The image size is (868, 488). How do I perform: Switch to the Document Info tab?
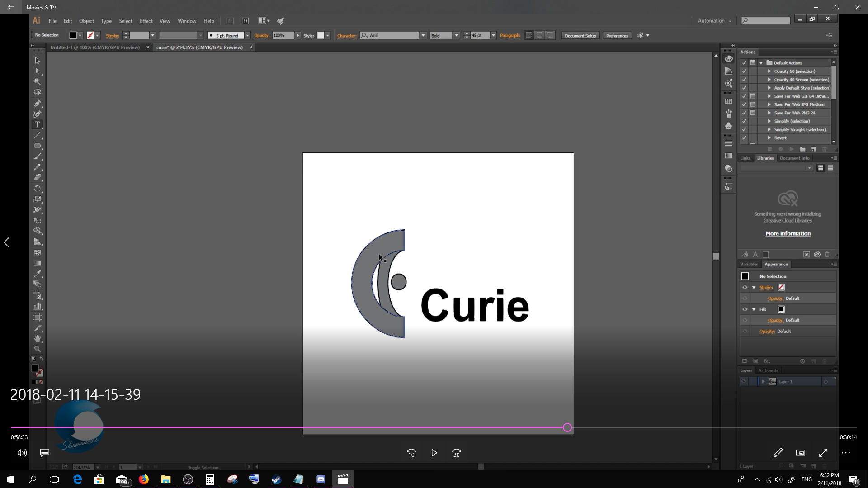coord(794,158)
